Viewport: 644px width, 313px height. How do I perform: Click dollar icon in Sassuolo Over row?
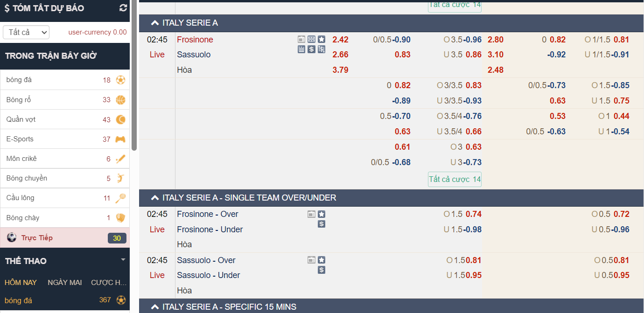(x=322, y=270)
